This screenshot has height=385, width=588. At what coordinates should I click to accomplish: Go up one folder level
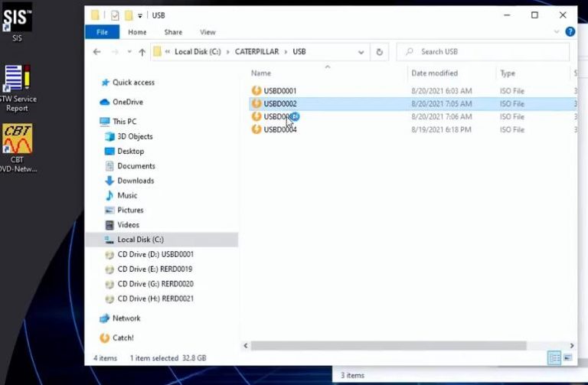pyautogui.click(x=142, y=52)
